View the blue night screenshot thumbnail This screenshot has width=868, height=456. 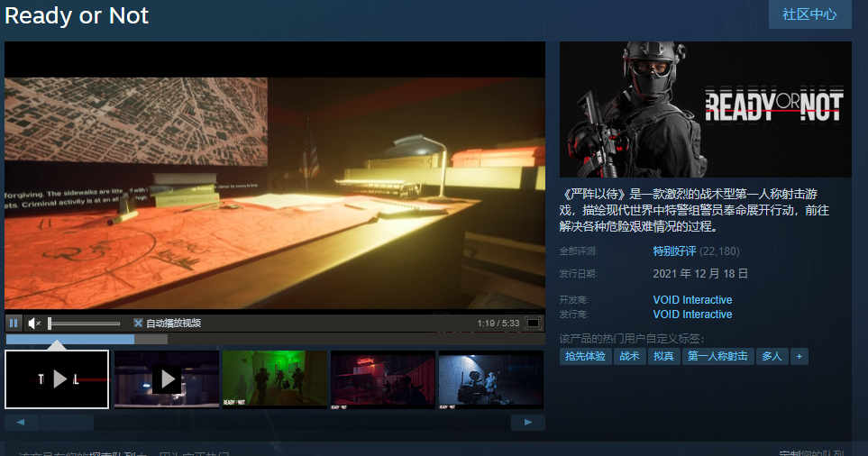tap(491, 379)
